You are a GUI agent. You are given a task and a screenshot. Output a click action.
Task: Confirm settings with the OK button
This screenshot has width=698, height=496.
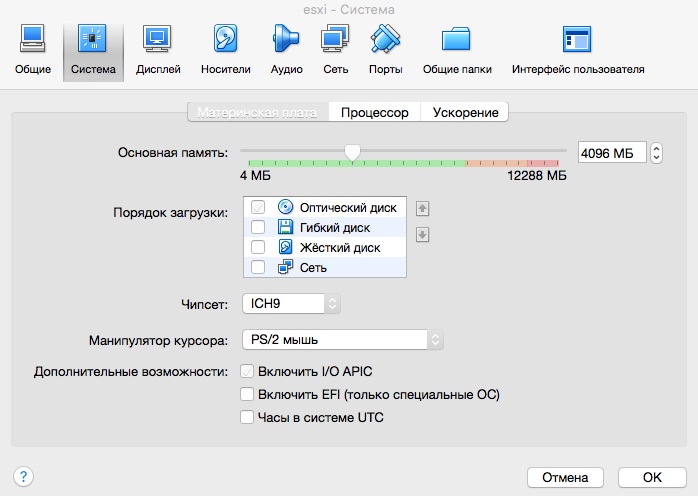(651, 476)
